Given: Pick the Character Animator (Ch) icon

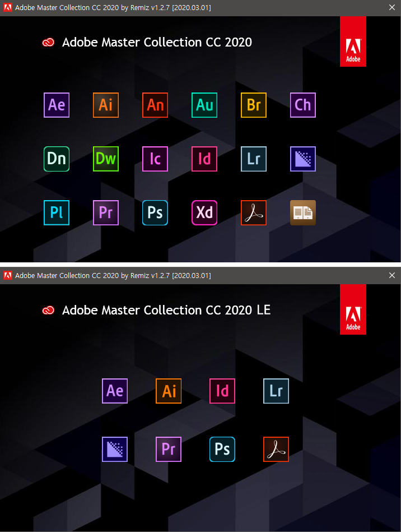Looking at the screenshot, I should click(303, 105).
